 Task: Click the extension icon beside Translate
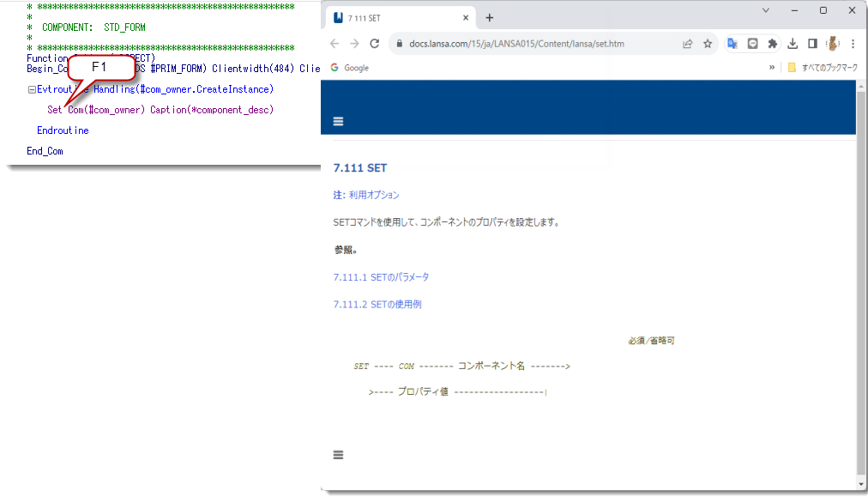click(752, 44)
